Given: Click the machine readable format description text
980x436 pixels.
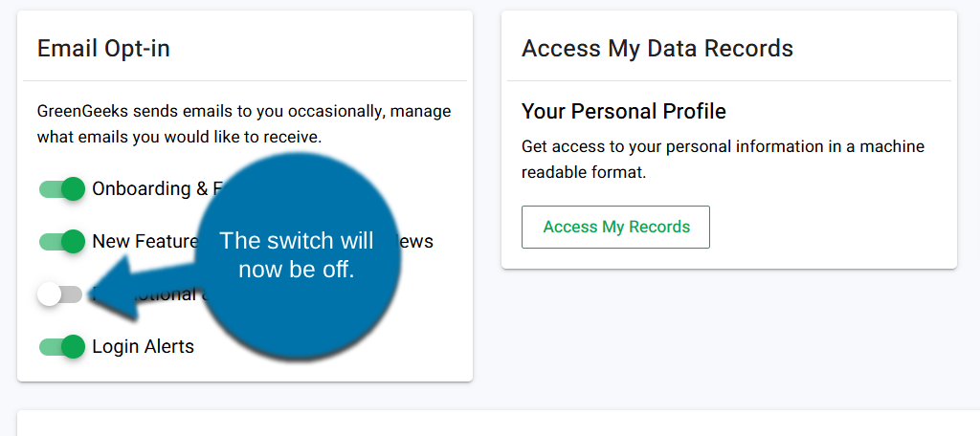Looking at the screenshot, I should pyautogui.click(x=723, y=160).
